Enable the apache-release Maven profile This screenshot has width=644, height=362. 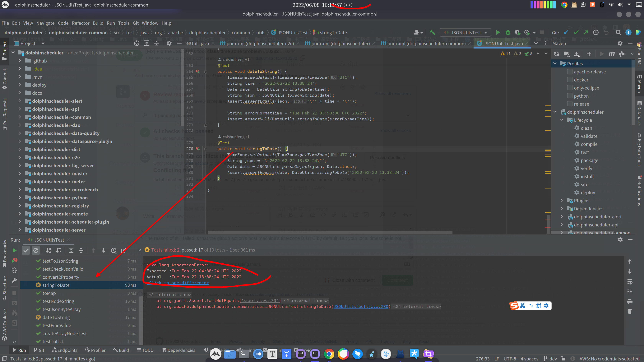(x=570, y=72)
